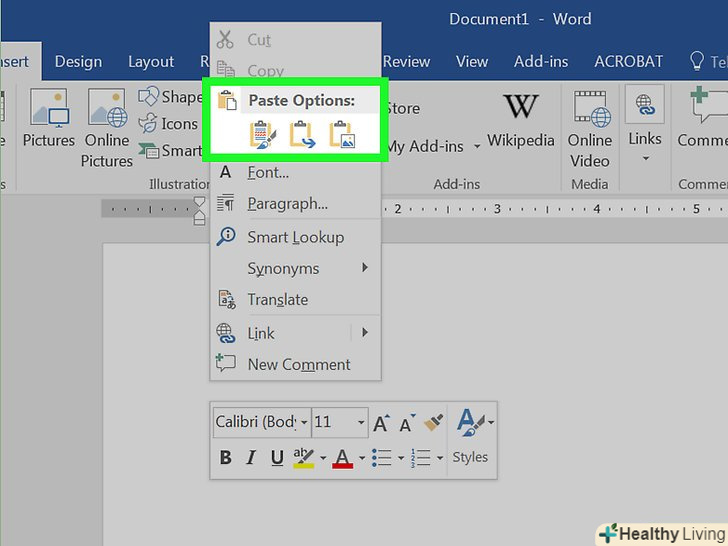Select the paste as Picture icon
Screen dimensions: 728x546
(342, 135)
